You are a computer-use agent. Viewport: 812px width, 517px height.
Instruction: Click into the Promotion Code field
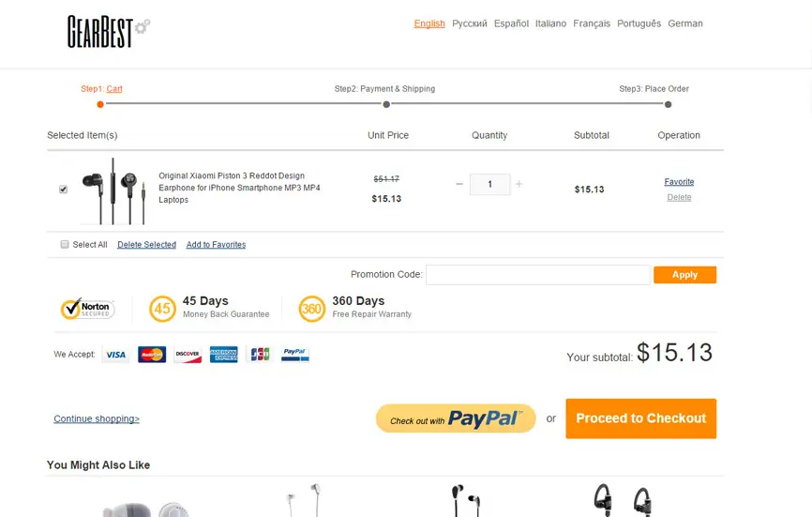coord(537,275)
